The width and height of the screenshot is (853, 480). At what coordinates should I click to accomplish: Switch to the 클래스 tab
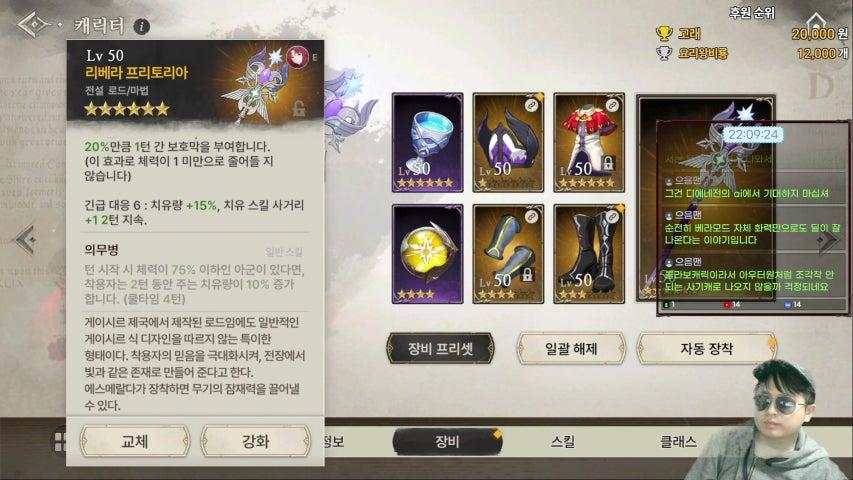(x=678, y=441)
